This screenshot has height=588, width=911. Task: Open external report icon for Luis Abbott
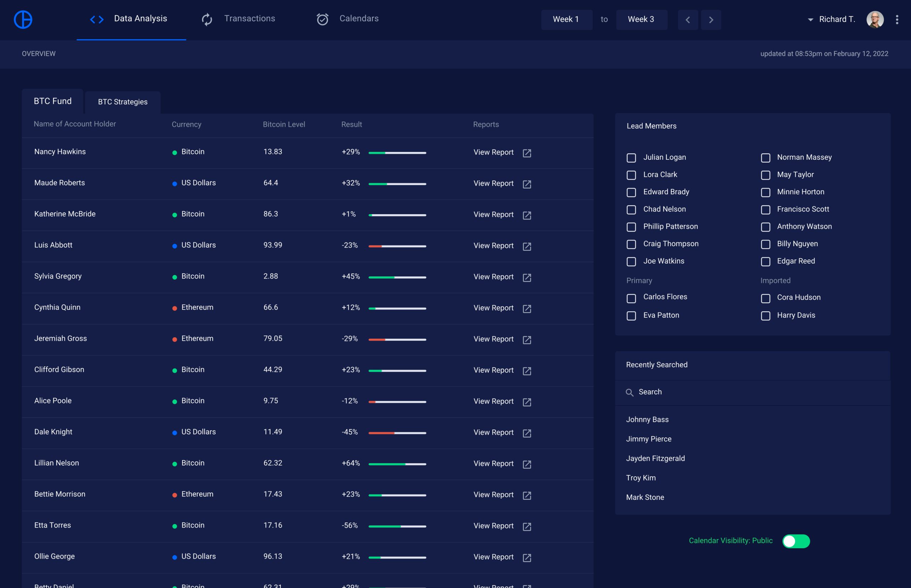coord(527,247)
